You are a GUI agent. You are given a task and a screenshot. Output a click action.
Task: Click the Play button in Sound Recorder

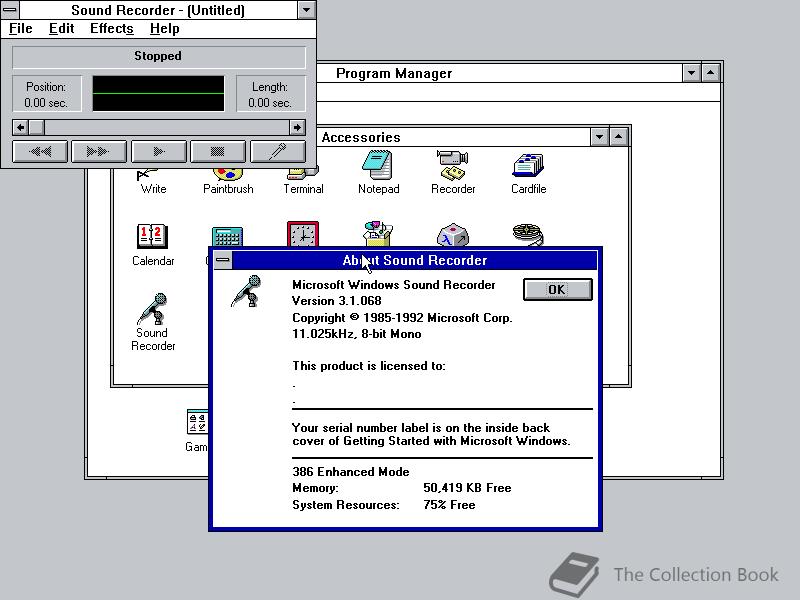point(158,152)
